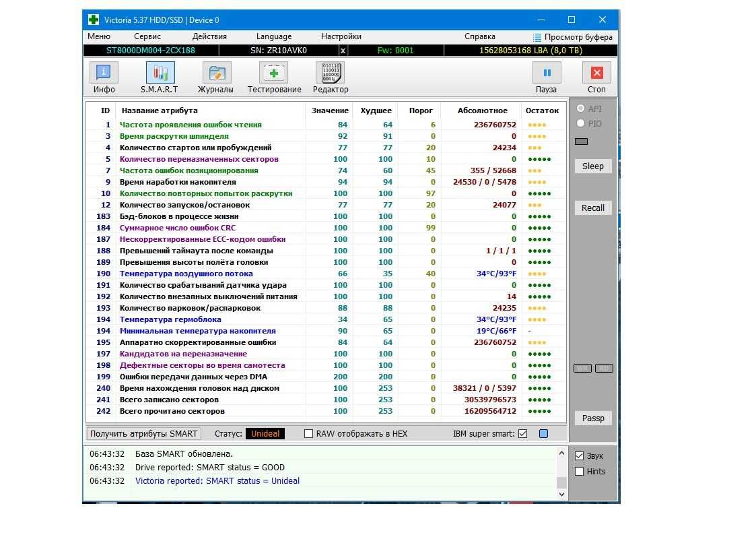
Task: Click drive model ST8000DM004-2CX188
Action: pyautogui.click(x=150, y=50)
